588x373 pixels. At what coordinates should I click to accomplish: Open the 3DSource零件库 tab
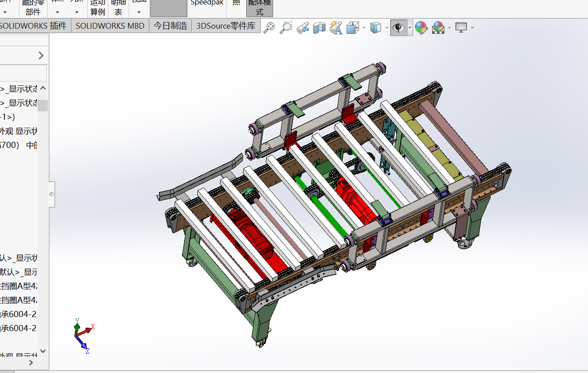pos(226,26)
